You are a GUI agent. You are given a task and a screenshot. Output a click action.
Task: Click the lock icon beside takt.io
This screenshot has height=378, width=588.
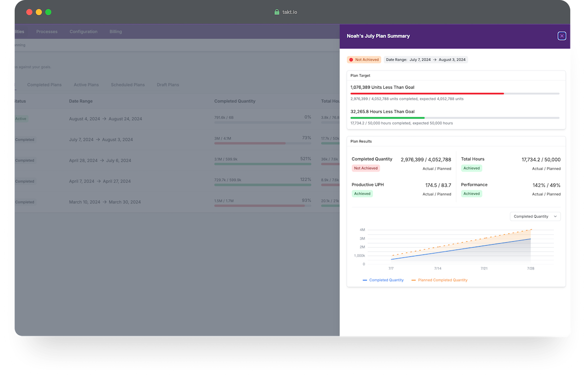pos(277,12)
